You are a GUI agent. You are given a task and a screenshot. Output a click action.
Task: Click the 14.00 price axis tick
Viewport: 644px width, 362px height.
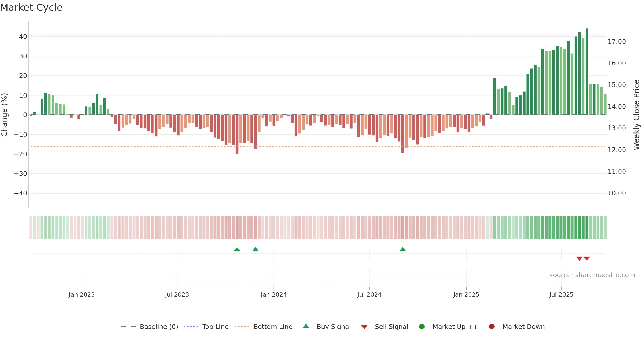[617, 107]
